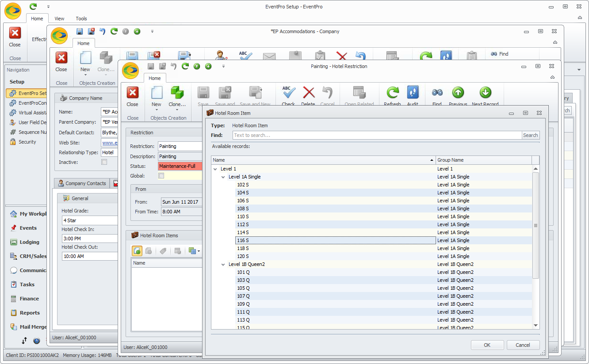Select room 109 Q row
The width and height of the screenshot is (589, 364).
pyautogui.click(x=372, y=304)
